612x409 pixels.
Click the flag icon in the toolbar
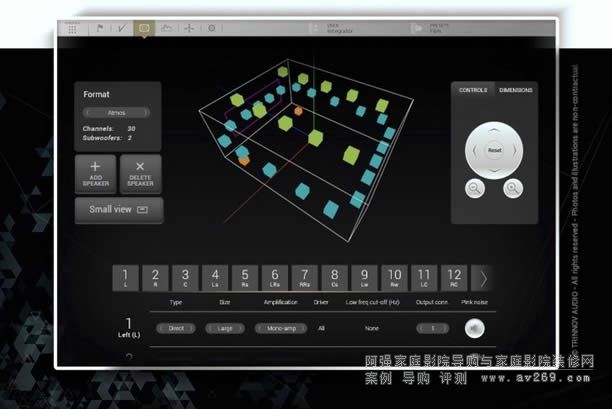pyautogui.click(x=99, y=29)
